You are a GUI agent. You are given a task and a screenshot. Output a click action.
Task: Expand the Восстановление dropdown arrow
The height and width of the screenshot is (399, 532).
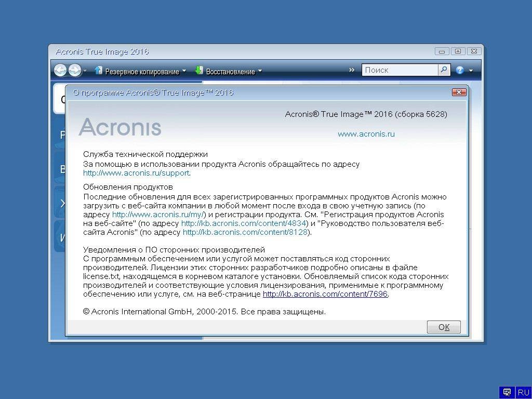point(260,71)
